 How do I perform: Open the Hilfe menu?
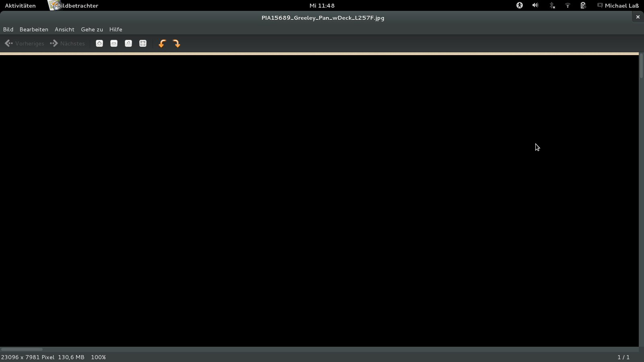(116, 29)
